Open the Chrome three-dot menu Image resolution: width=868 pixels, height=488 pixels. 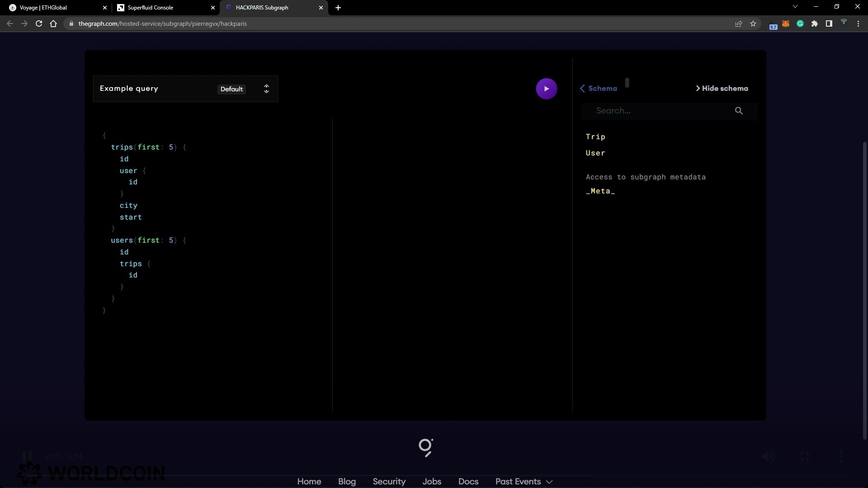(858, 23)
